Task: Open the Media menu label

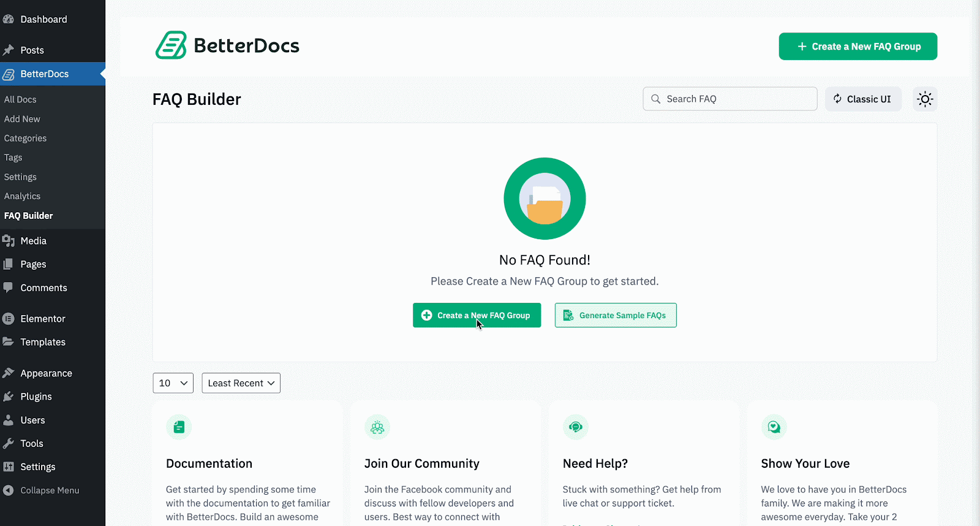Action: coord(34,241)
